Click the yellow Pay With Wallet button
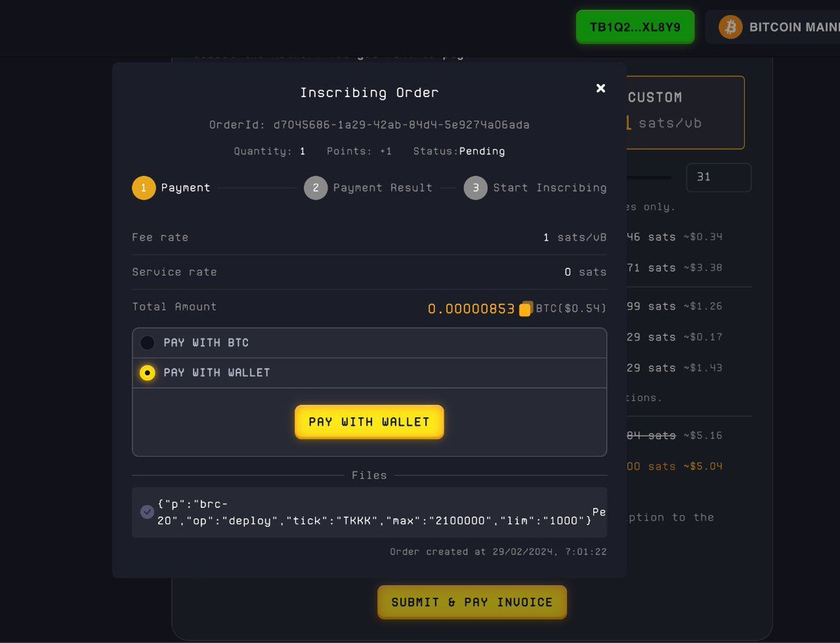This screenshot has width=840, height=643. (x=370, y=422)
